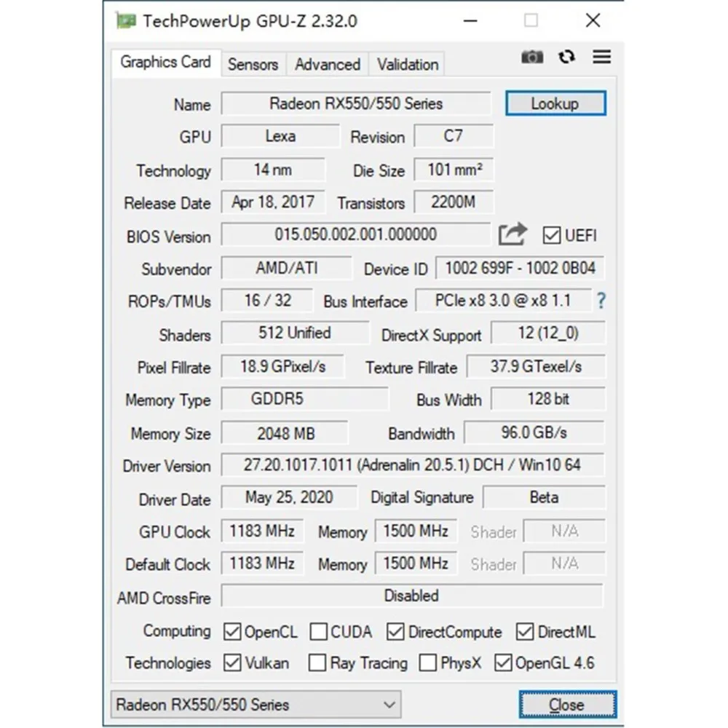Select the Graphics Card tab
Screen dimensions: 728x728
tap(166, 62)
